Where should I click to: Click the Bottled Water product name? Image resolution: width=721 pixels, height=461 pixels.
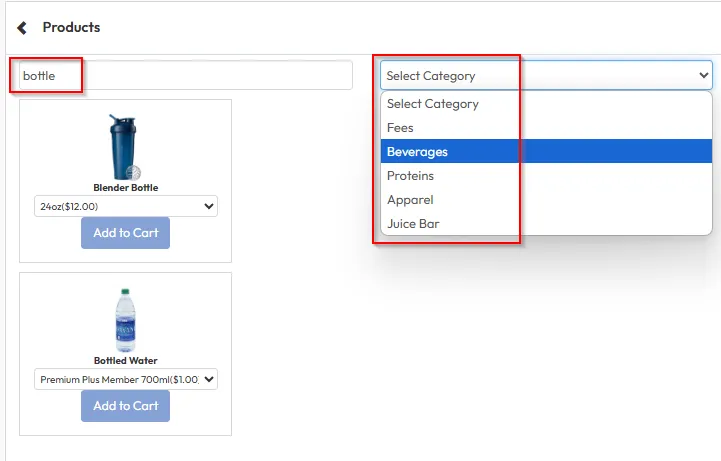125,361
